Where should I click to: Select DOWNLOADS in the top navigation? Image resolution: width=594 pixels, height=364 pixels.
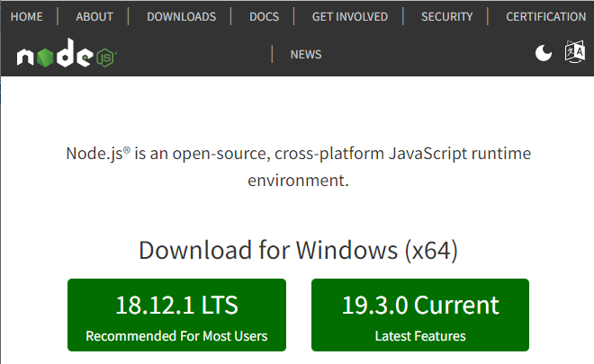pyautogui.click(x=181, y=17)
